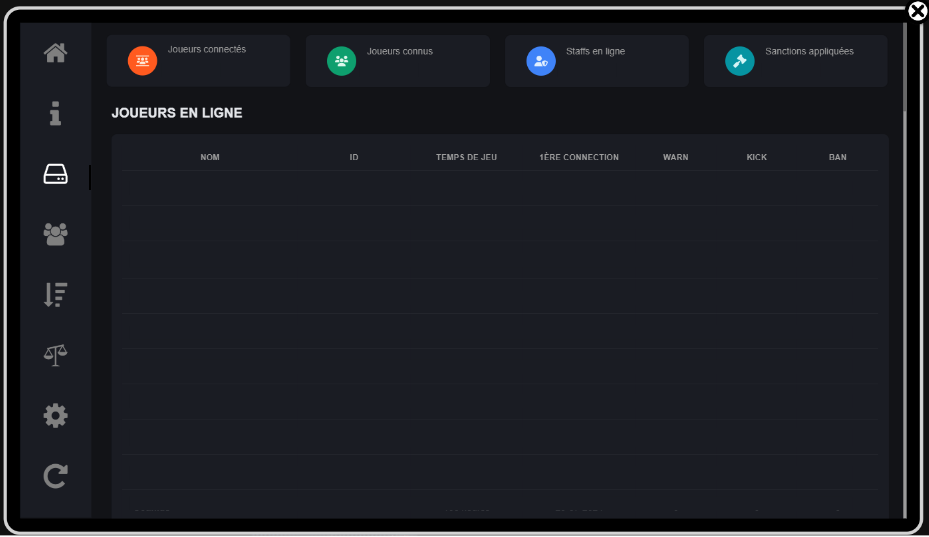Open the Home page in the sidebar
This screenshot has width=929, height=537.
[55, 53]
